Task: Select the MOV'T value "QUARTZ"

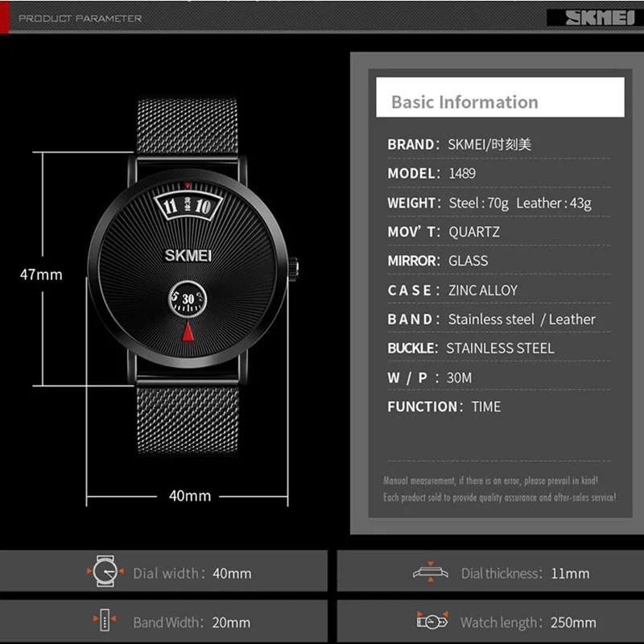Action: tap(474, 232)
